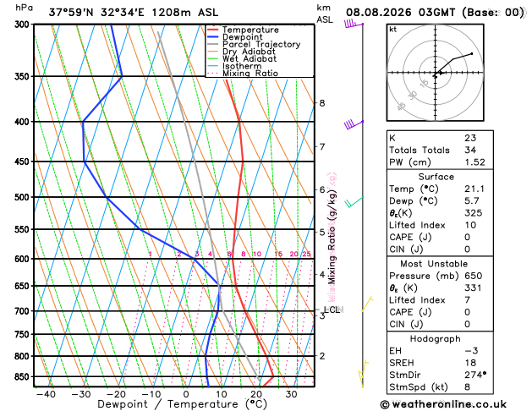Click the 700 hPa pressure label
The height and width of the screenshot is (411, 532).
[x=24, y=311]
